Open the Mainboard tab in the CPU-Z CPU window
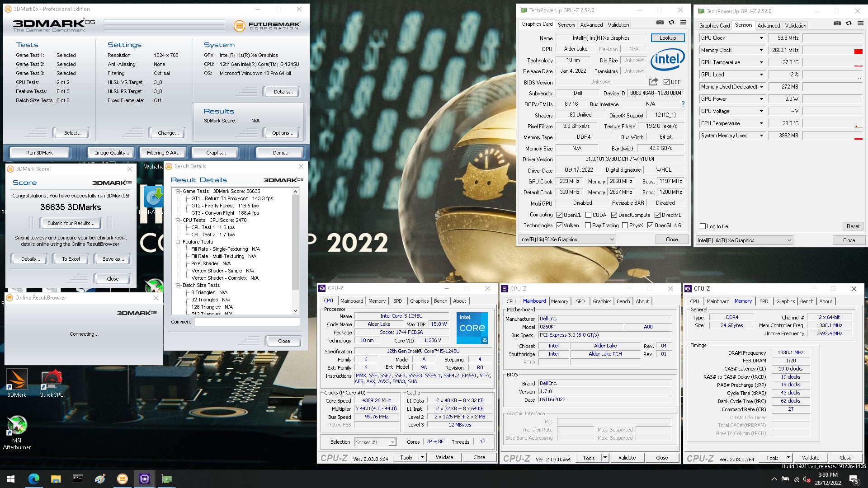The height and width of the screenshot is (488, 868). [x=352, y=301]
